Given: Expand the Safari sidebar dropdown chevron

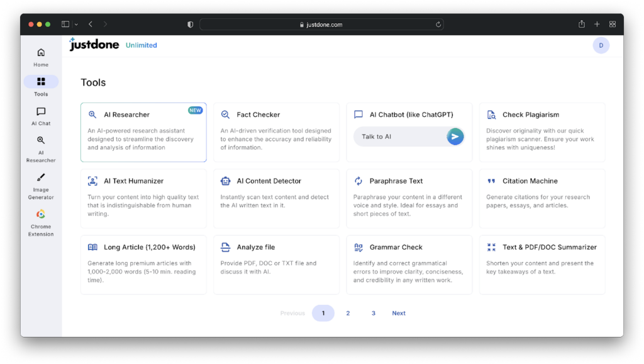Looking at the screenshot, I should 76,25.
